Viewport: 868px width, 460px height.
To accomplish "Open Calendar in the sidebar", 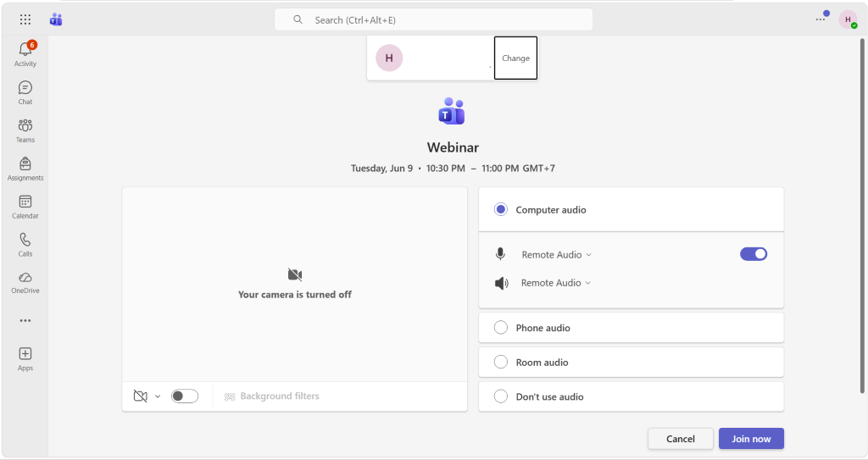I will [25, 207].
